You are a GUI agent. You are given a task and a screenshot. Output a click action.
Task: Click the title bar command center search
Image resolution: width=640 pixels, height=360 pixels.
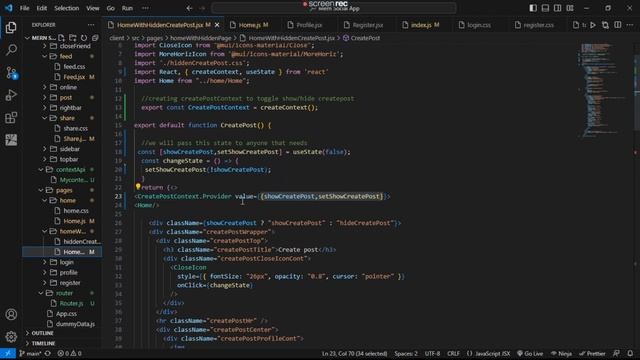[x=334, y=8]
